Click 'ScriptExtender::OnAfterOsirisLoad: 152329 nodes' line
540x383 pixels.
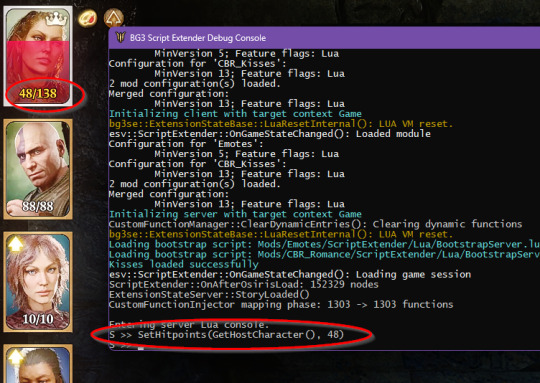click(x=243, y=284)
